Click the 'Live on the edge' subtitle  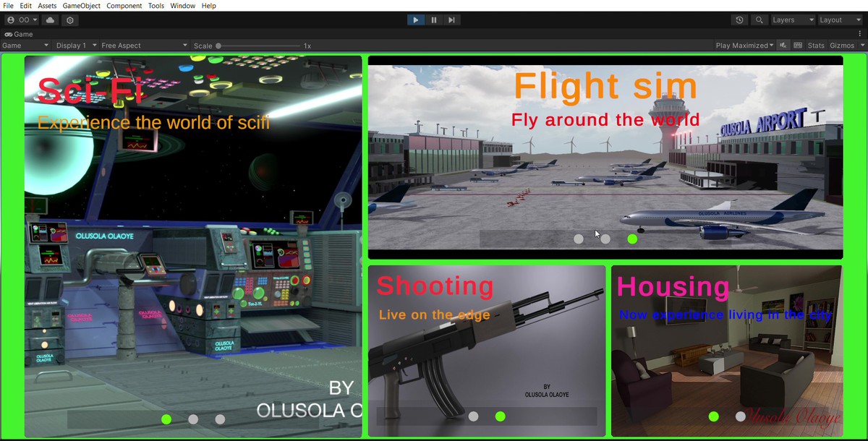click(434, 314)
